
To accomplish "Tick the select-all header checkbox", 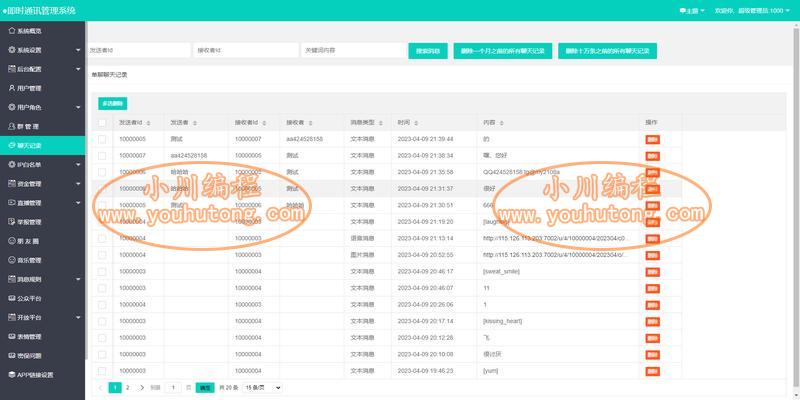I will coord(102,123).
